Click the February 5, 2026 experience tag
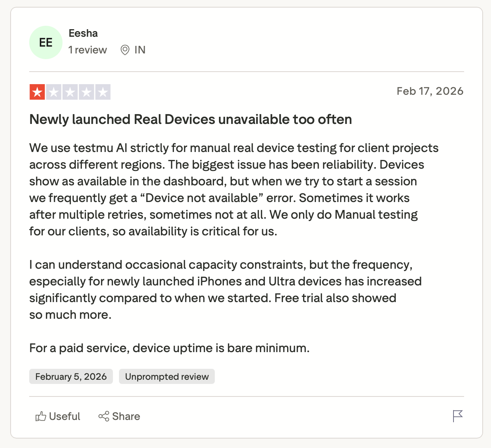The image size is (491, 448). coord(71,376)
